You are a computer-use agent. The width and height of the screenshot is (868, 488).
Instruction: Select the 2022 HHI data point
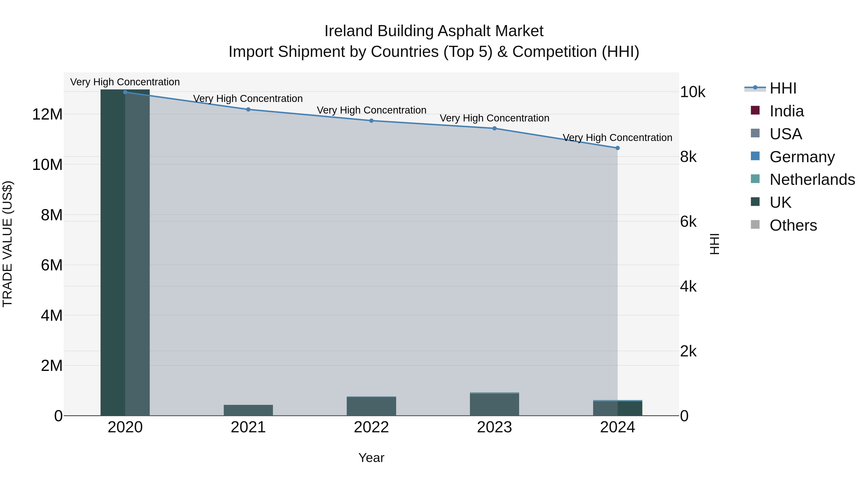[x=371, y=120]
